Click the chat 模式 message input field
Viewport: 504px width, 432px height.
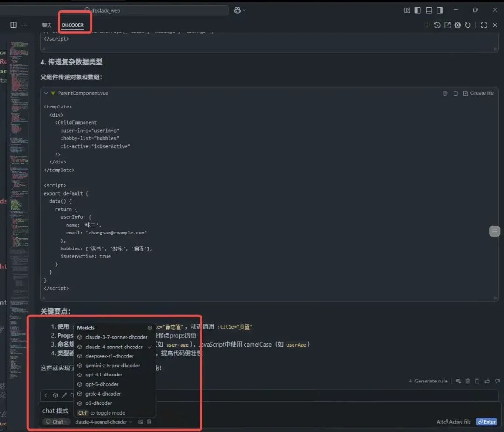(268, 411)
